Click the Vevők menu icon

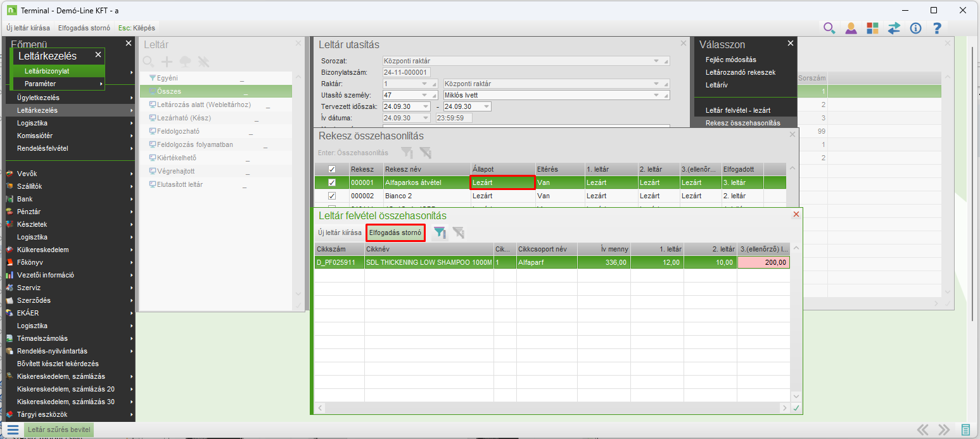pyautogui.click(x=10, y=174)
